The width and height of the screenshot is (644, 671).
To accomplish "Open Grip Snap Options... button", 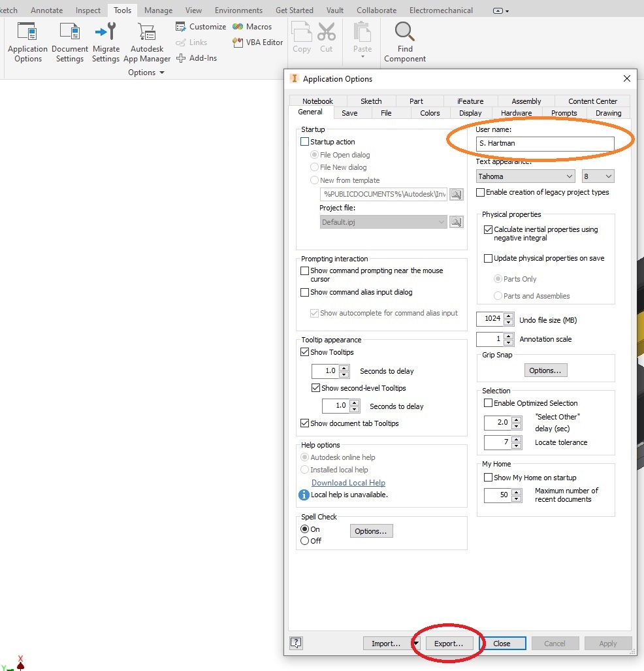I will tap(545, 370).
